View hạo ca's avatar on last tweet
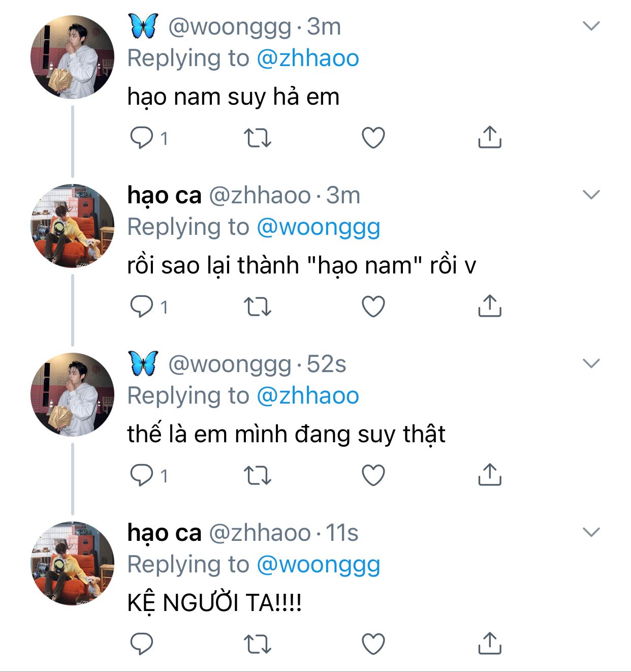This screenshot has width=631, height=672. [x=73, y=563]
